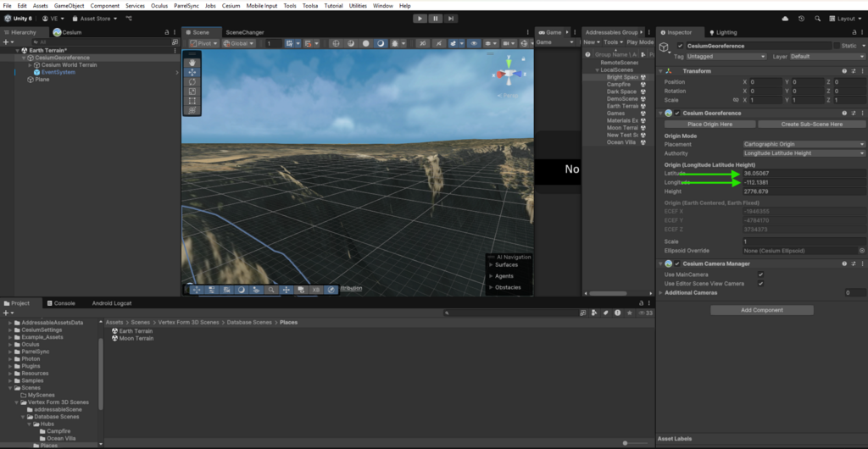868x449 pixels.
Task: Click the Latitude input field
Action: click(x=803, y=174)
